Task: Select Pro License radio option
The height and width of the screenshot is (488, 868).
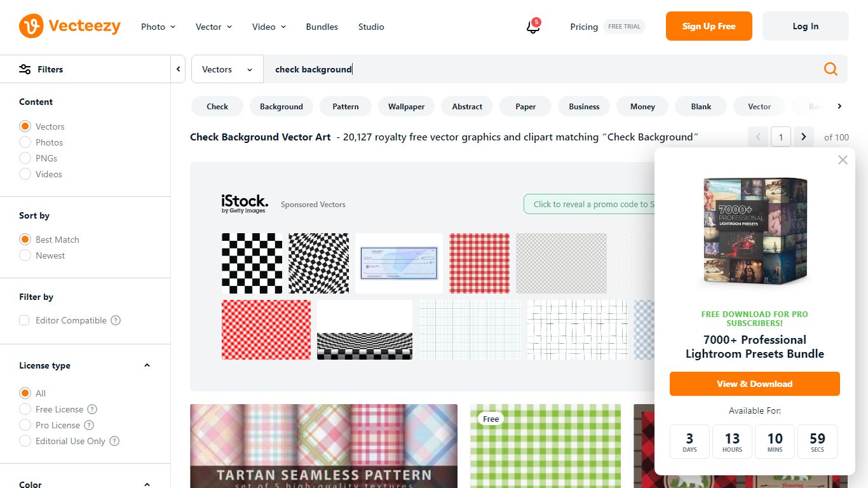Action: 25,425
